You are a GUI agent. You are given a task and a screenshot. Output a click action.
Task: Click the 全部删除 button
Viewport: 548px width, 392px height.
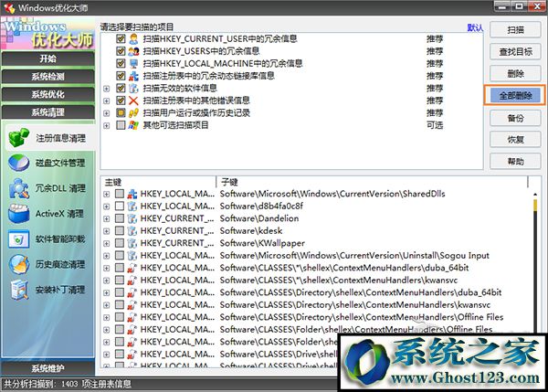coord(515,95)
